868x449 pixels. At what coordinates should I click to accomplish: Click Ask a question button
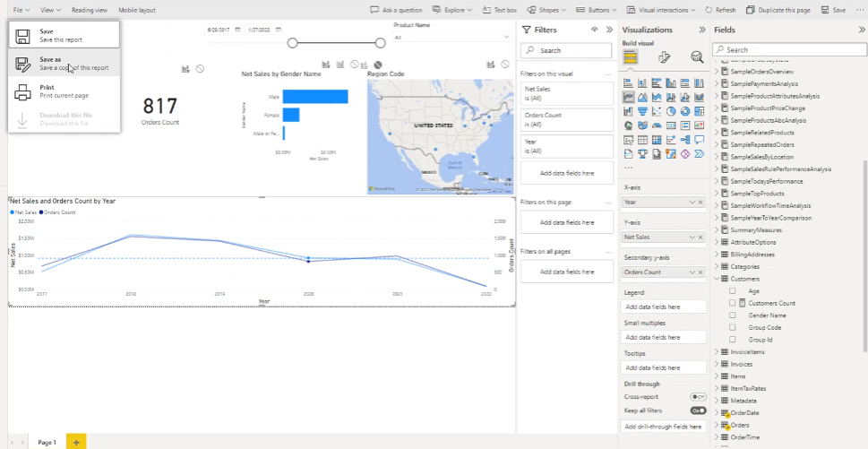pos(396,10)
